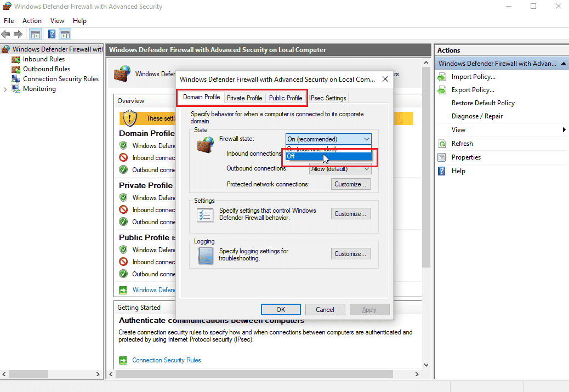The image size is (569, 392).
Task: Select Inbound Rules in the tree
Action: tap(43, 59)
